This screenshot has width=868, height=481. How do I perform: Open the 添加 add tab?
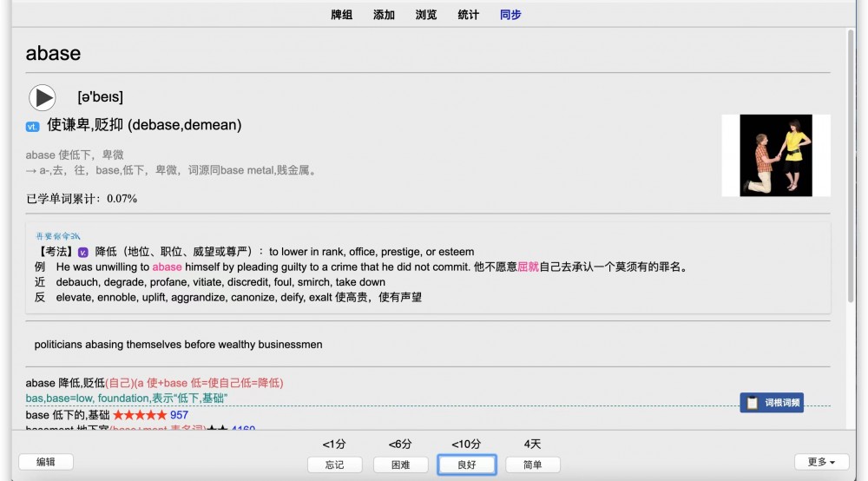[x=384, y=15]
